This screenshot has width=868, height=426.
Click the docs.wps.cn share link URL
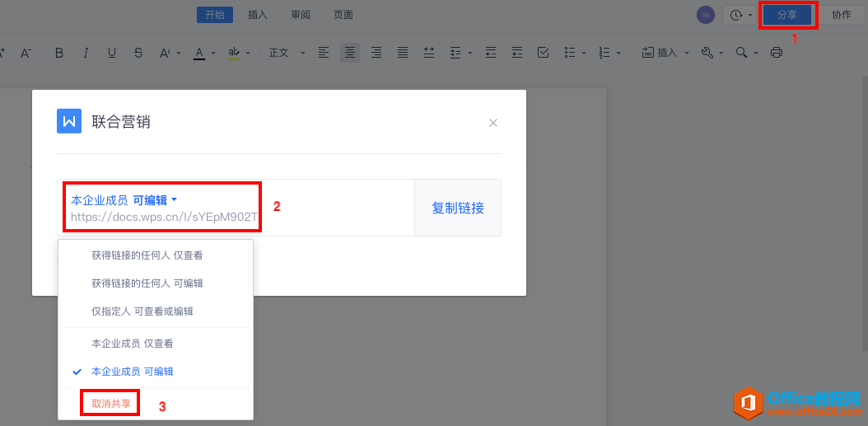(x=165, y=217)
